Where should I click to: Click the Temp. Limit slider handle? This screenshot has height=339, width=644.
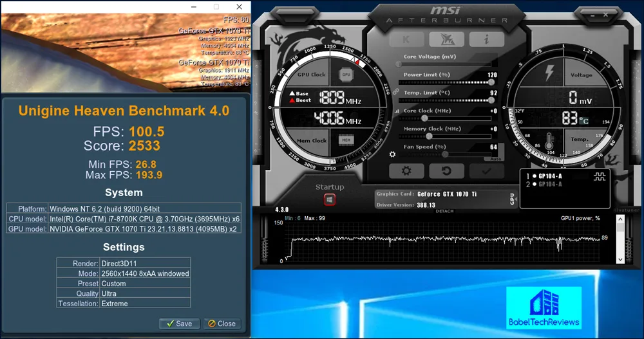[x=491, y=100]
